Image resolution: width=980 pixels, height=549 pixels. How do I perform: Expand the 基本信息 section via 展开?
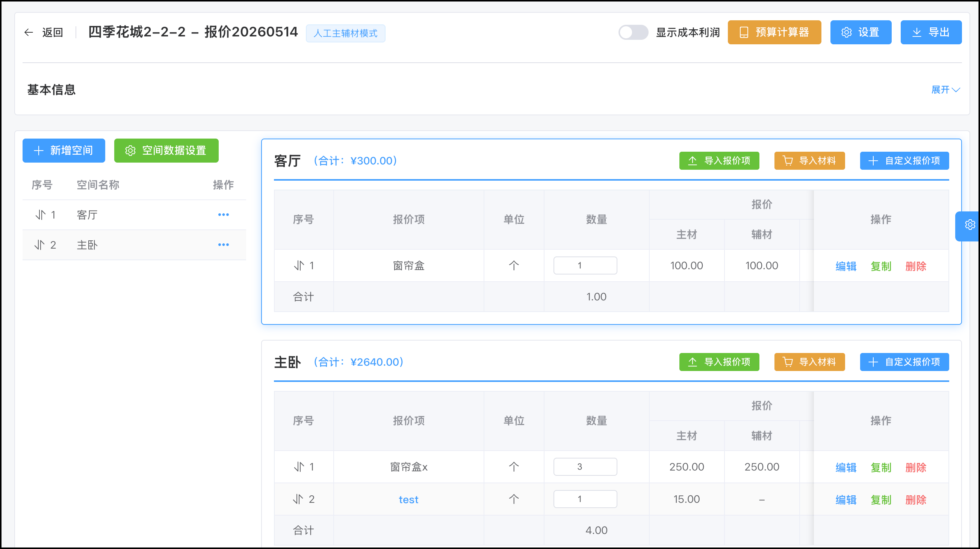(945, 90)
